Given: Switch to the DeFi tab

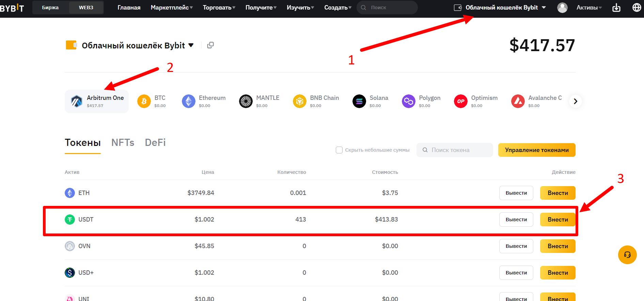Looking at the screenshot, I should [155, 142].
